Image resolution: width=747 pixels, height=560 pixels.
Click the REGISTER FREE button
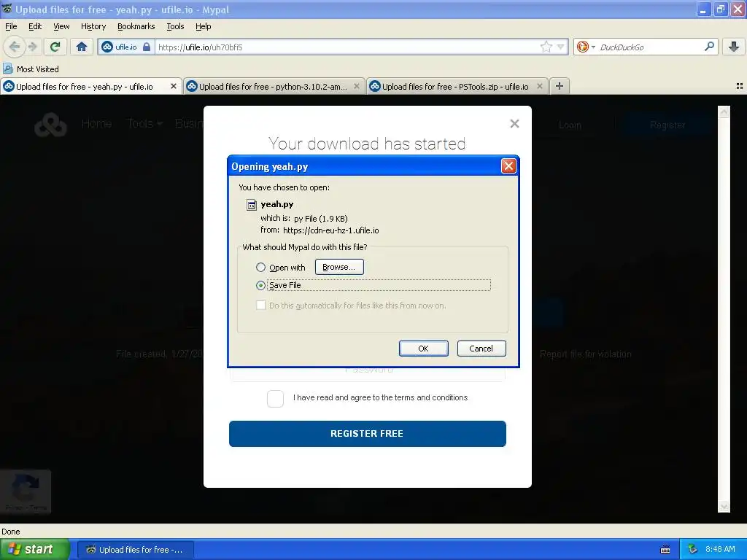pos(368,434)
